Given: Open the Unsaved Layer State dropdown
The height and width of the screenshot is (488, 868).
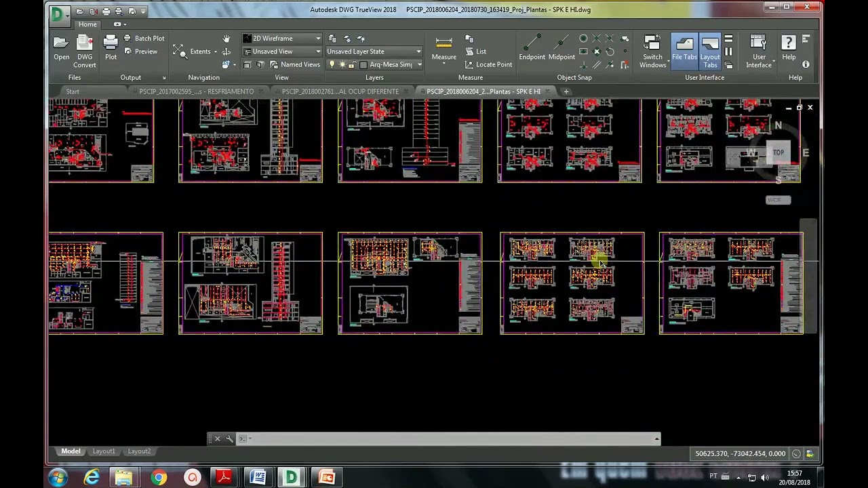Looking at the screenshot, I should click(418, 52).
